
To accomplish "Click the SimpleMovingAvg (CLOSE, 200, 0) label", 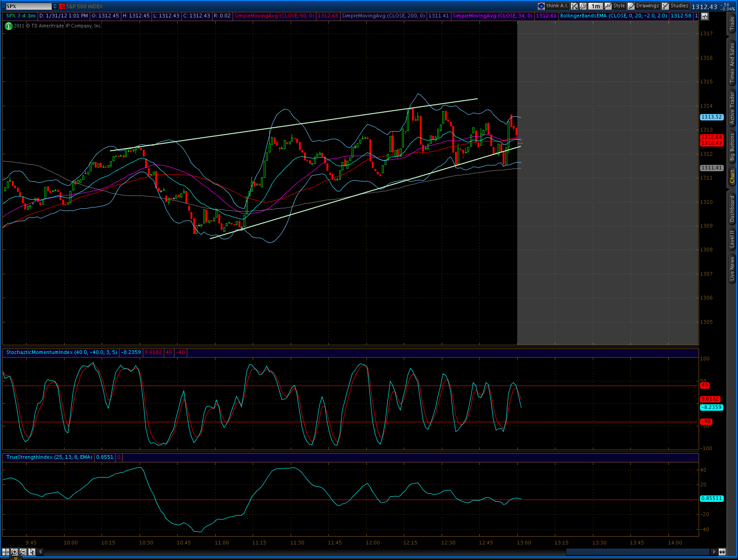I will pyautogui.click(x=383, y=16).
